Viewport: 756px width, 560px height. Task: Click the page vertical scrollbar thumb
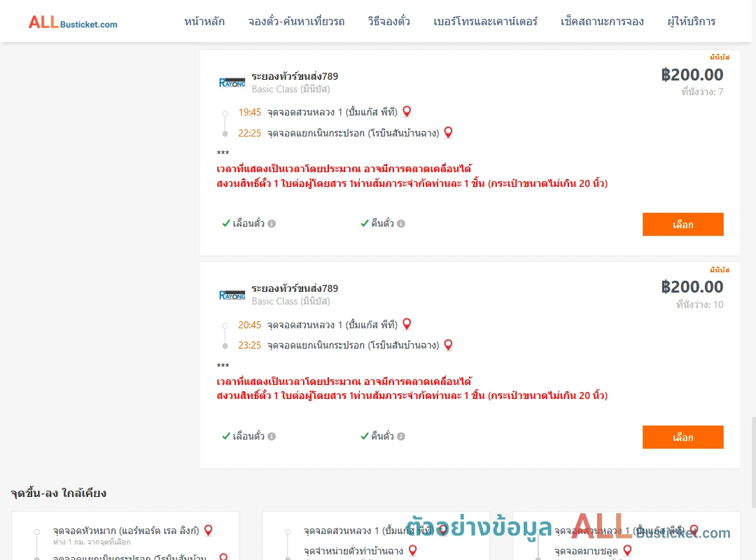coord(752,462)
